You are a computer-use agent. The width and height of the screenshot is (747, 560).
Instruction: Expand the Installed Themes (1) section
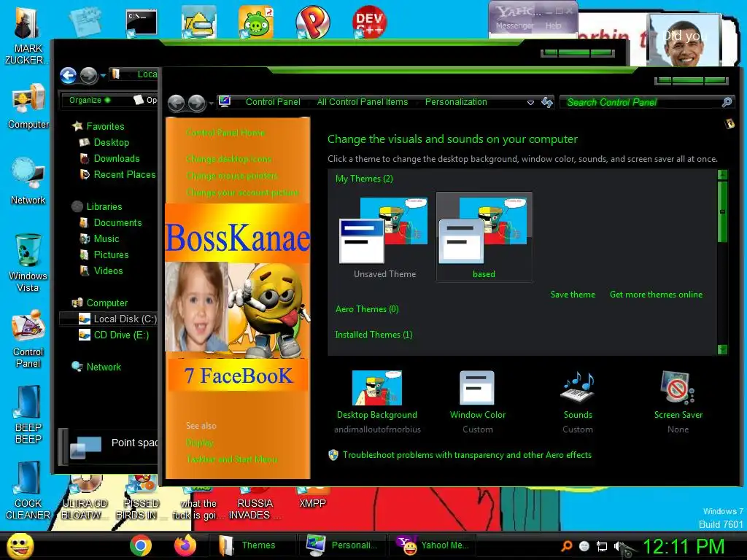point(373,335)
